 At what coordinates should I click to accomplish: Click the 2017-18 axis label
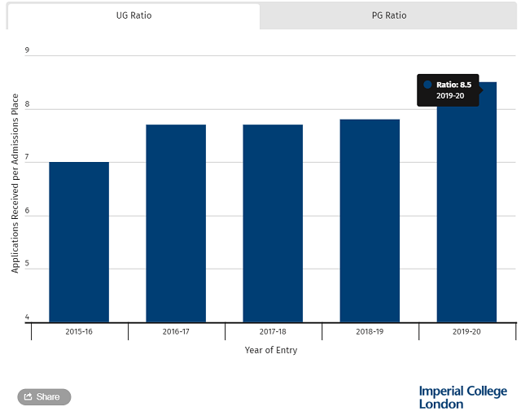[273, 331]
